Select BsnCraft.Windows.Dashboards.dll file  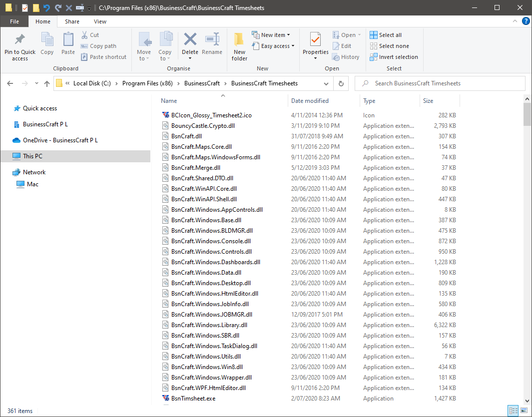215,262
